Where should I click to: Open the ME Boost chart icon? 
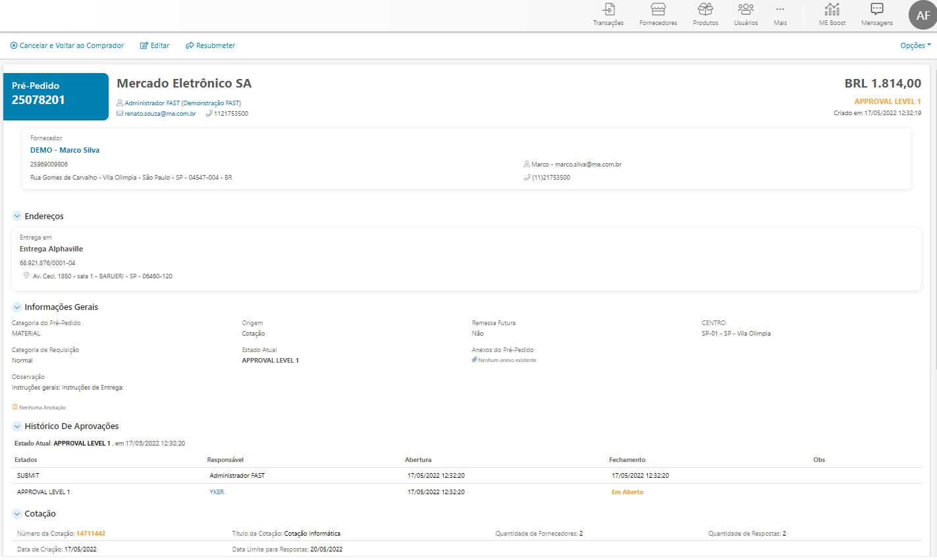pyautogui.click(x=832, y=9)
